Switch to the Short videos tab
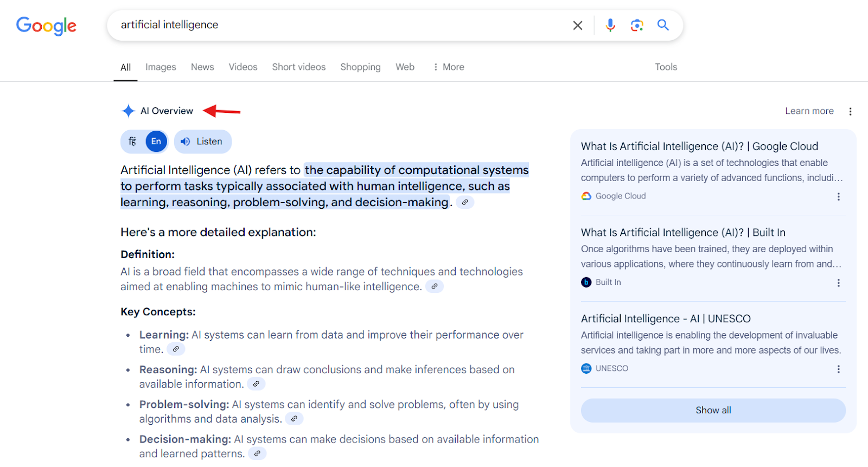 click(x=299, y=67)
